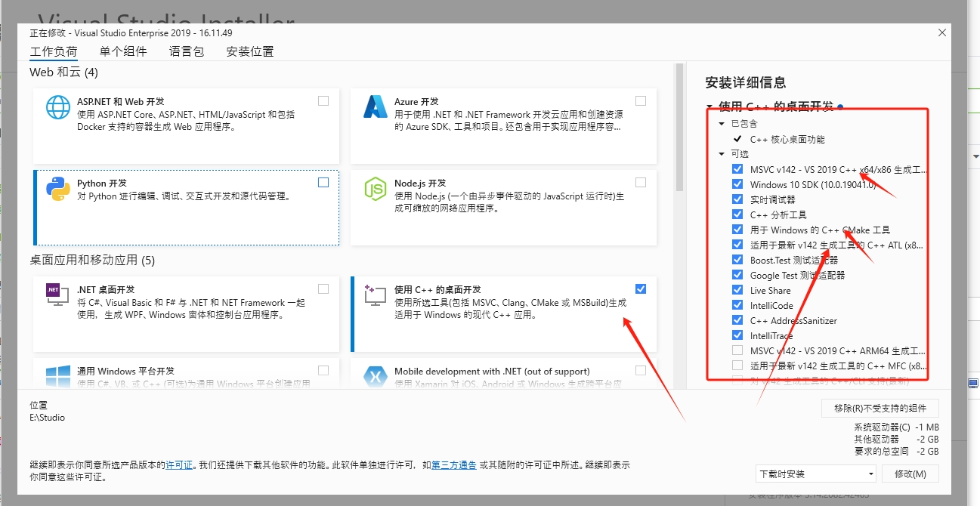Uncheck the IntelliTrace component
Image resolution: width=980 pixels, height=506 pixels.
click(737, 335)
